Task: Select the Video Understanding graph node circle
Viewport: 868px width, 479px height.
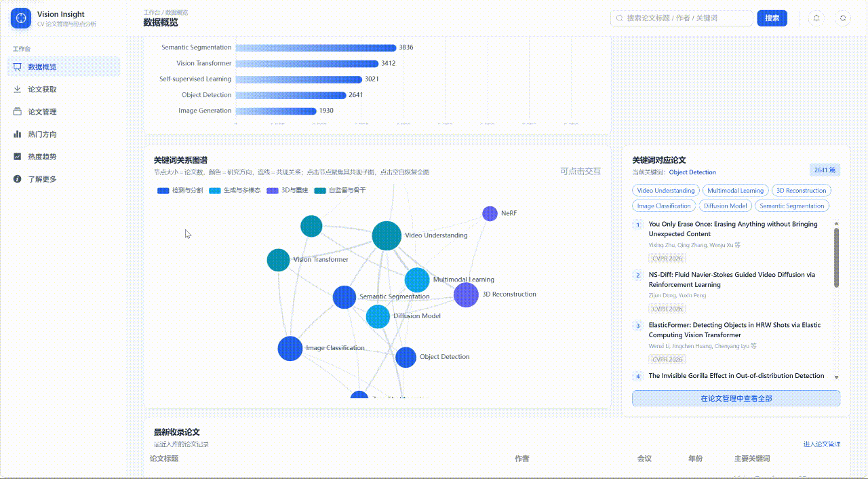Action: tap(387, 235)
